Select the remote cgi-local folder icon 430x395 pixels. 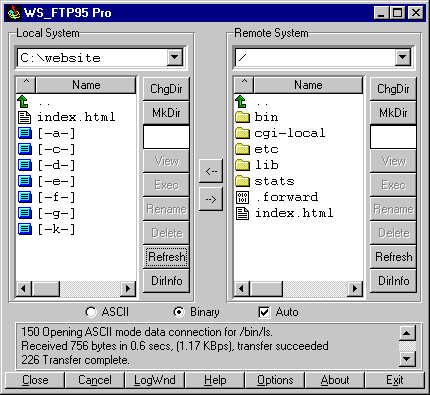(x=242, y=133)
